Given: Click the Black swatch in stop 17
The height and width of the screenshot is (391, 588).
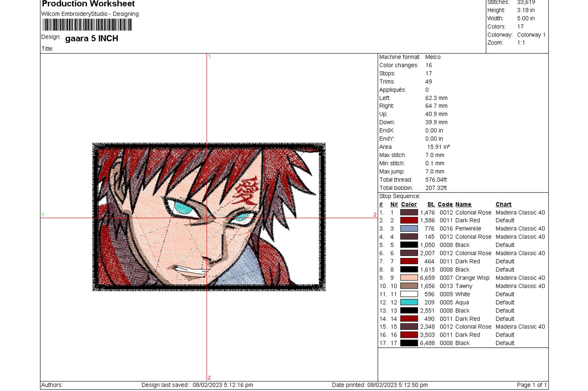Looking at the screenshot, I should pyautogui.click(x=409, y=343).
